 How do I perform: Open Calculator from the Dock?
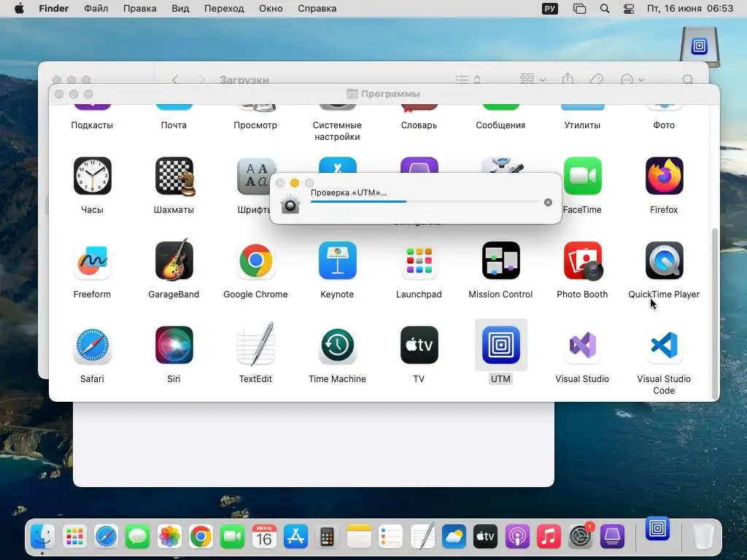tap(327, 537)
